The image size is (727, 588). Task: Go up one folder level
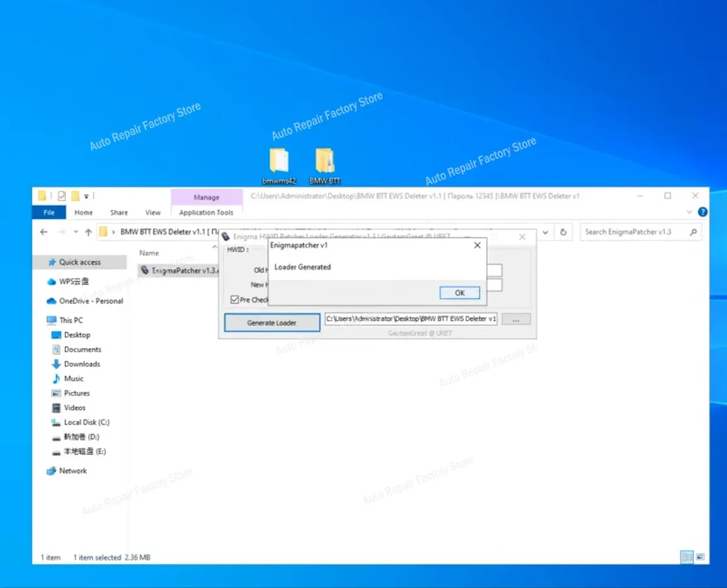(88, 232)
